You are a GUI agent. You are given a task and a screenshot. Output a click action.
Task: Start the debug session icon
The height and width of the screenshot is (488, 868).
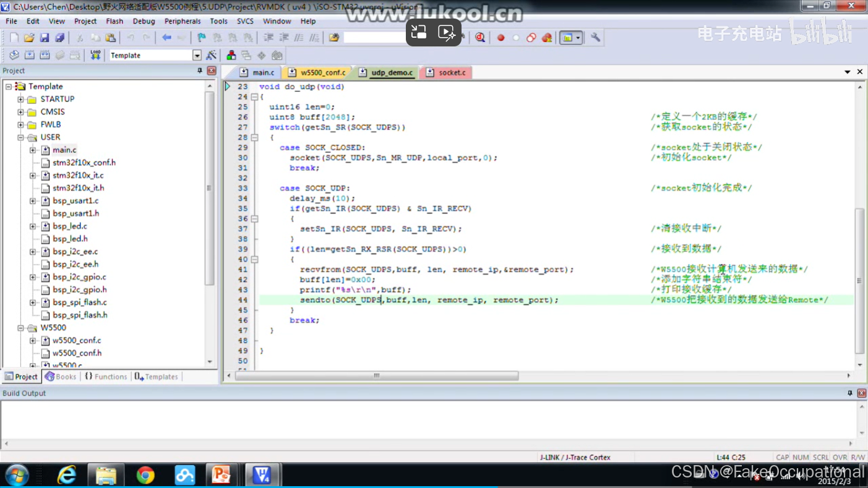pyautogui.click(x=480, y=38)
